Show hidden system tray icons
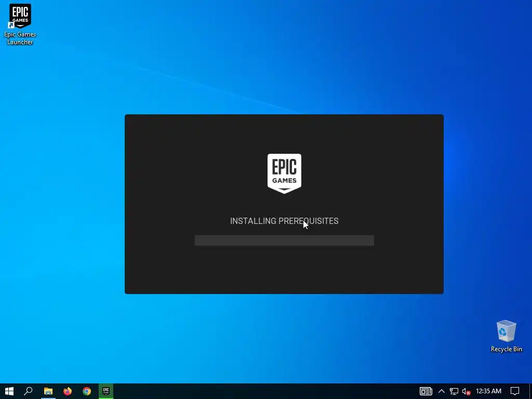Viewport: 532px width, 399px height. tap(442, 391)
